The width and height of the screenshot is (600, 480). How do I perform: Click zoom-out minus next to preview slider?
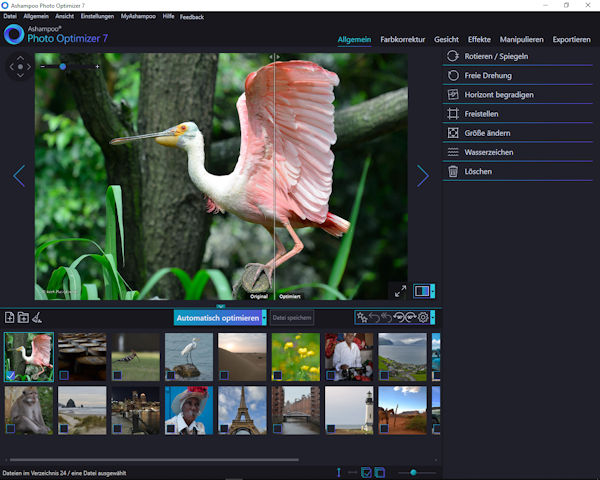coord(43,67)
